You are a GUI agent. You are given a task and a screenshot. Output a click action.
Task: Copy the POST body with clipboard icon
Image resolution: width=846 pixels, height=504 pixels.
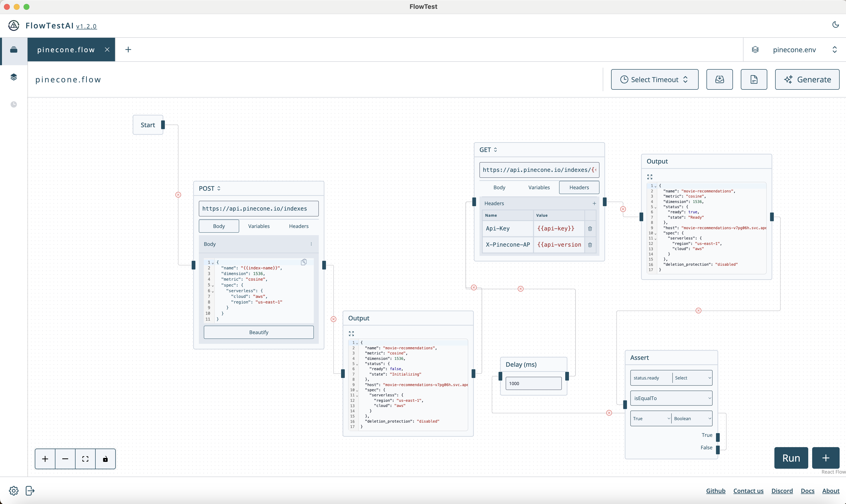click(x=304, y=262)
